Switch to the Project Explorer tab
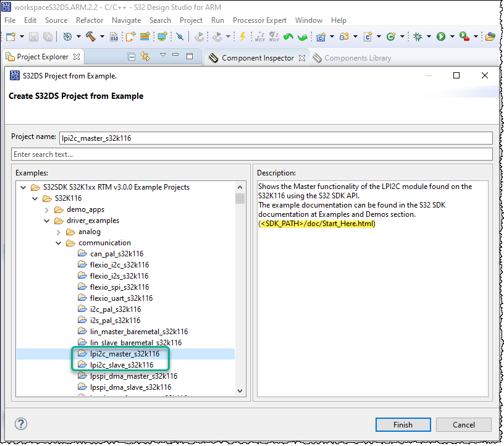The width and height of the screenshot is (504, 446). 43,57
